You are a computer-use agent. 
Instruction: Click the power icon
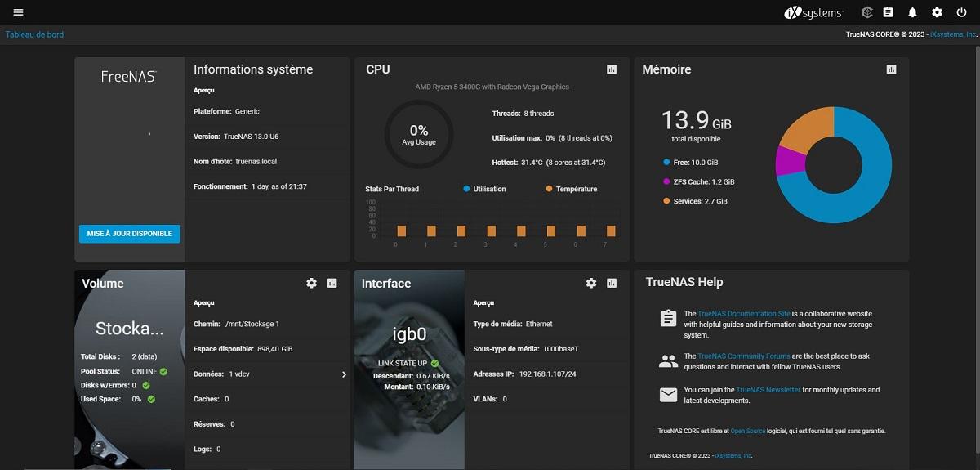coord(961,12)
